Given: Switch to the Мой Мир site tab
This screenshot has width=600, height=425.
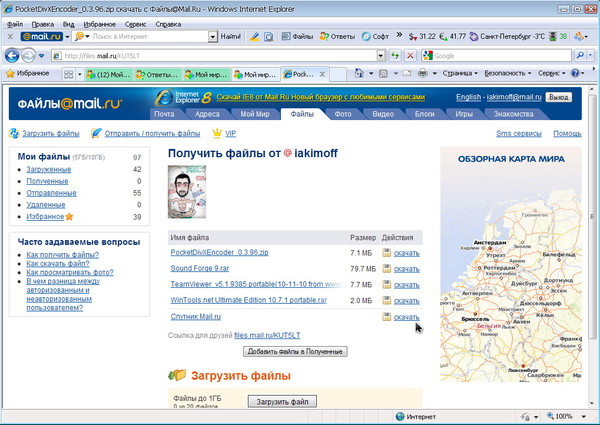Looking at the screenshot, I should tap(255, 114).
